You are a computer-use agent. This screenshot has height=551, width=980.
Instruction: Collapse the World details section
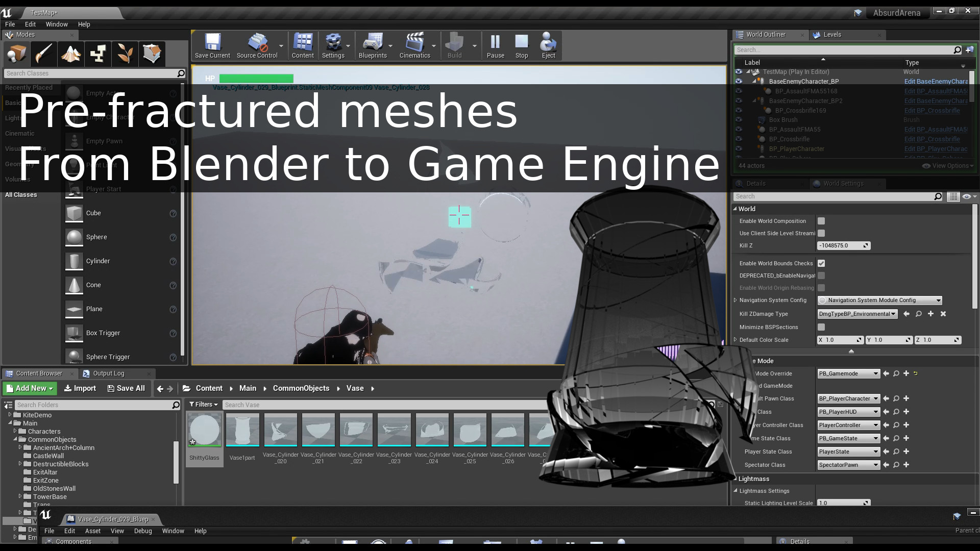pos(735,209)
